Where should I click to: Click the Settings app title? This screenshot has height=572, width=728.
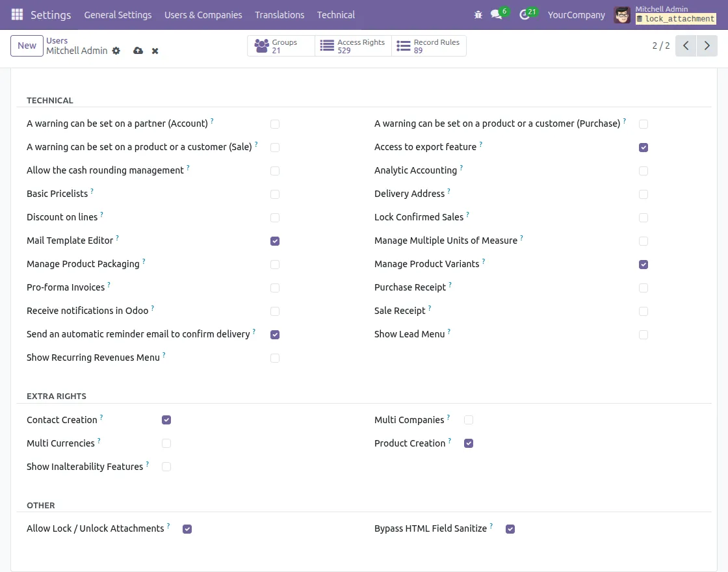(x=51, y=15)
